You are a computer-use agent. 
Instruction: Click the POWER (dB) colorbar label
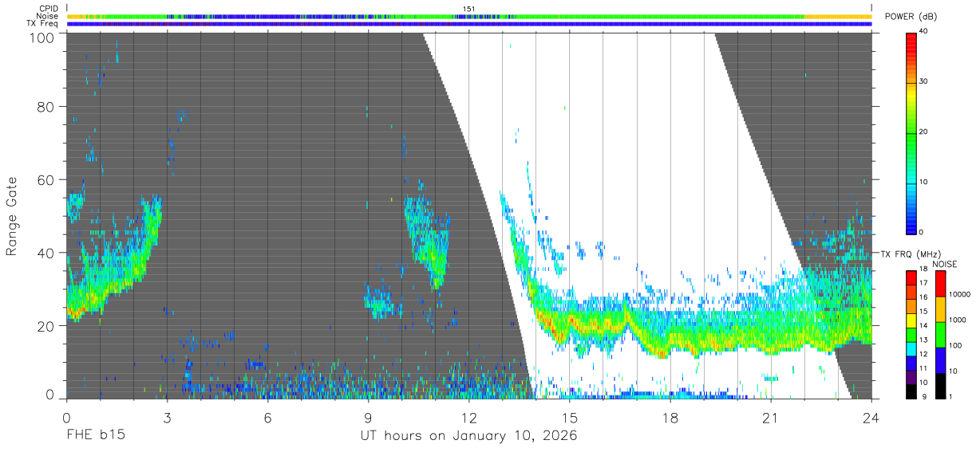pyautogui.click(x=909, y=17)
